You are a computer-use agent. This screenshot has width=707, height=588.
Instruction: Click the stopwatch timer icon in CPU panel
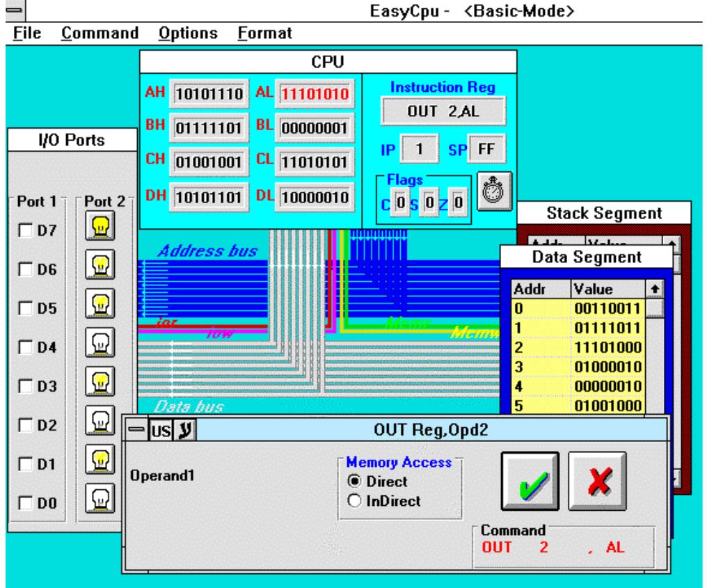coord(494,191)
